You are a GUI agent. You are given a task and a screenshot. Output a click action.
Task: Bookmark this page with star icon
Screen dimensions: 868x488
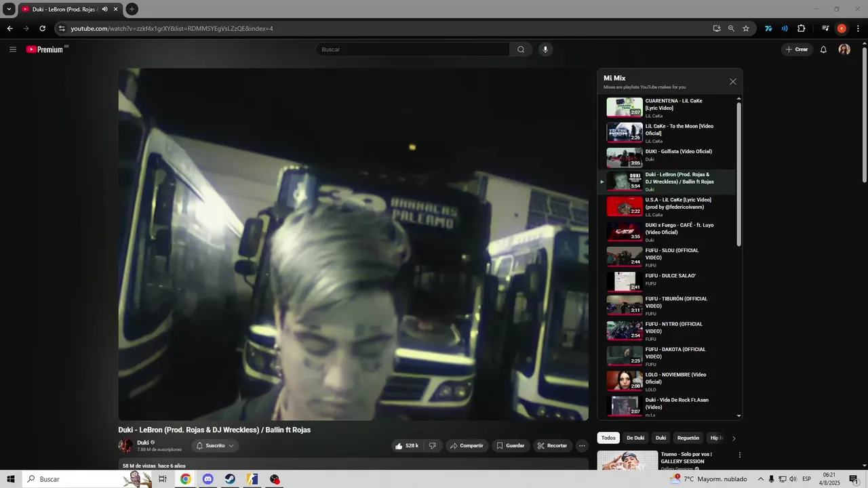(746, 28)
